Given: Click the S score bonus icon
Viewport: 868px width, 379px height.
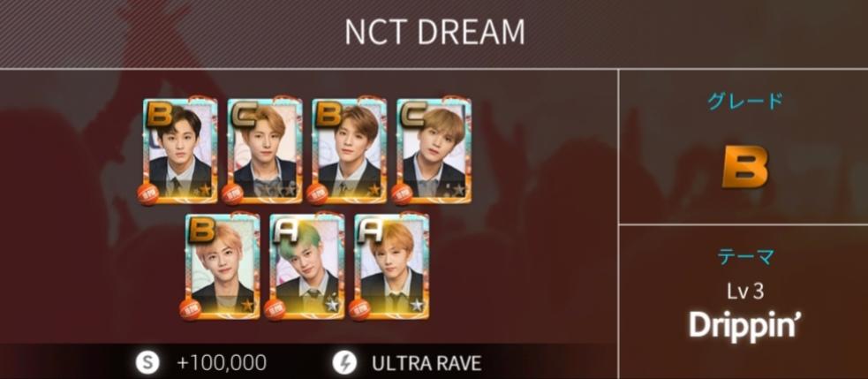Looking at the screenshot, I should click(x=147, y=363).
